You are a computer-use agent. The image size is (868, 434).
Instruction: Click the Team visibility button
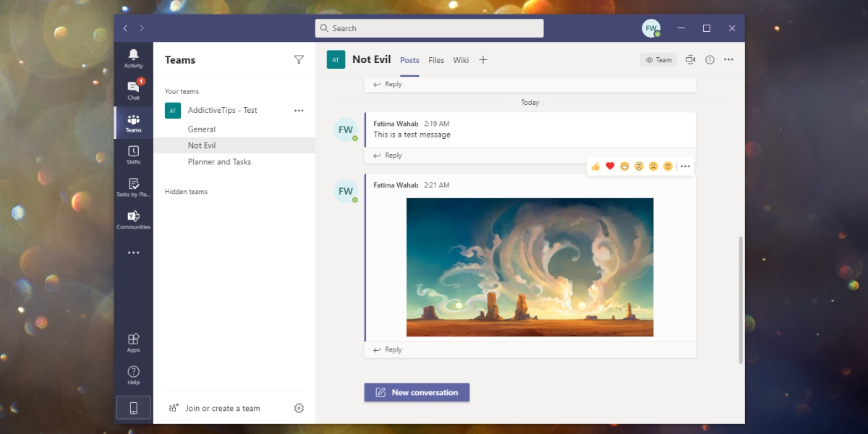tap(658, 60)
